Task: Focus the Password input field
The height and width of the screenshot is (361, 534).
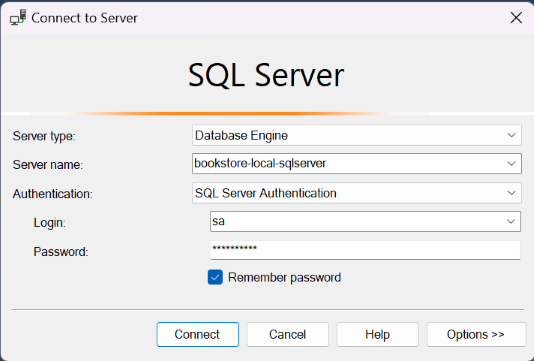Action: [365, 250]
